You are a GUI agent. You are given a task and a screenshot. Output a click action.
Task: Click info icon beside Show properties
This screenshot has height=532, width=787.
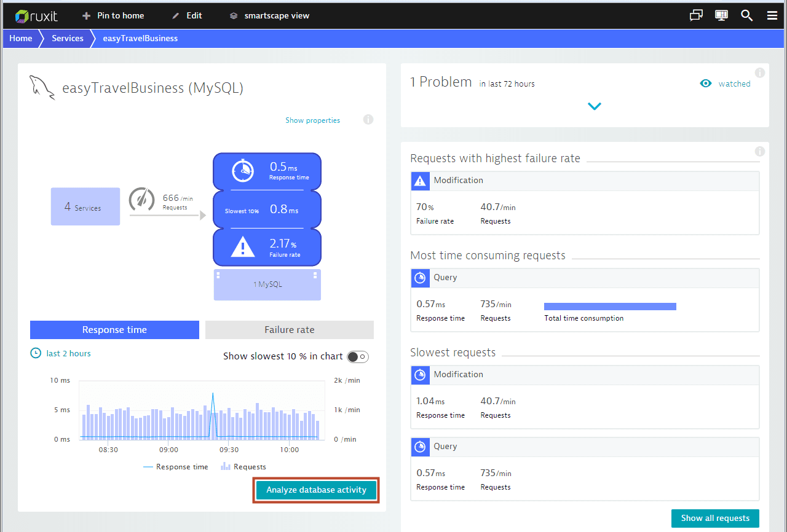click(x=368, y=119)
